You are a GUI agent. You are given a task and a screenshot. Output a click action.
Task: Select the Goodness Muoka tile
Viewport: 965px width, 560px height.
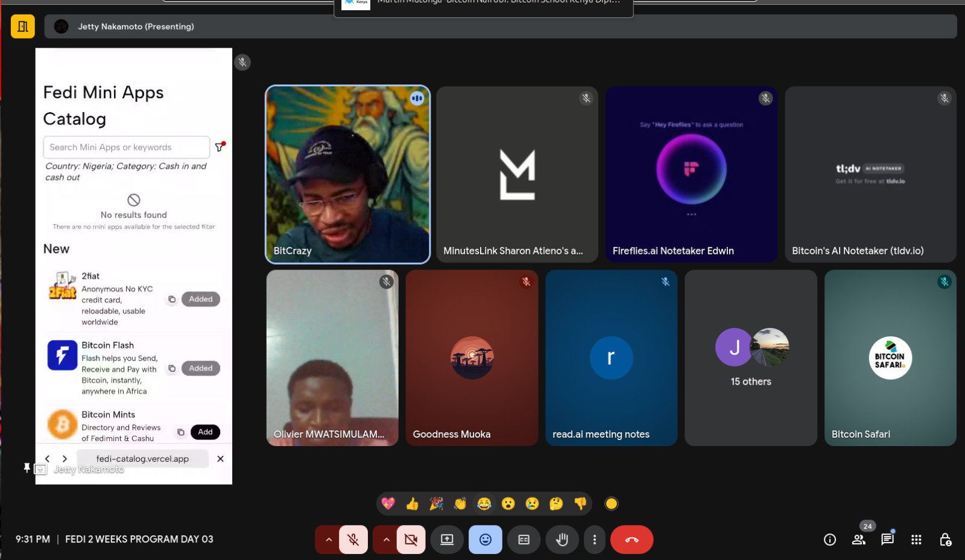click(472, 358)
